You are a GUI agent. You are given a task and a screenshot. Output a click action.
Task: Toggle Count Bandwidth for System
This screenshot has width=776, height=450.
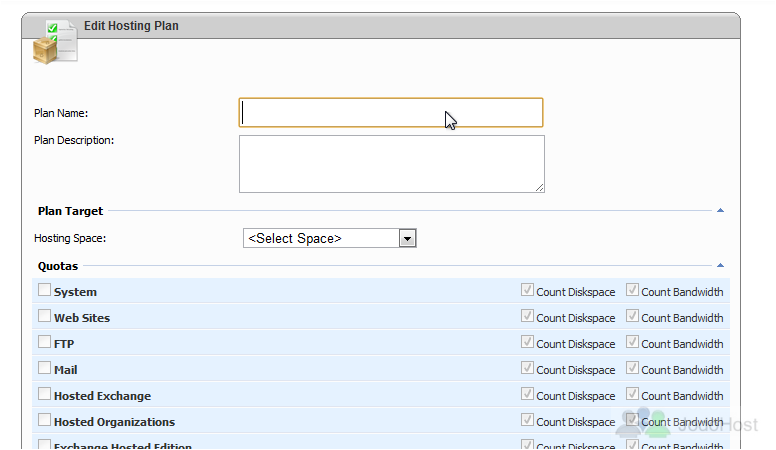click(x=632, y=291)
